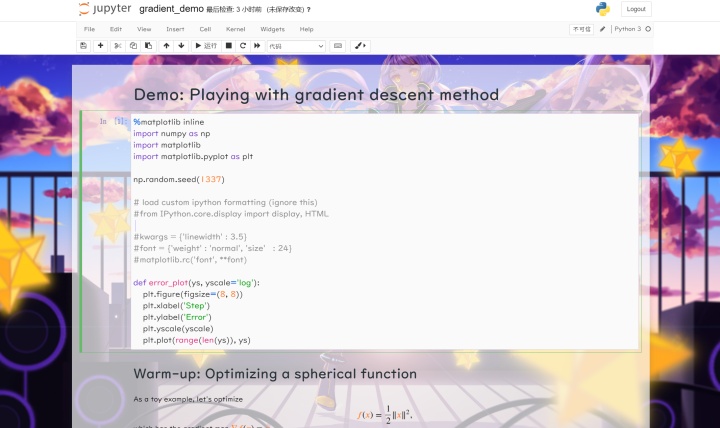The height and width of the screenshot is (428, 720).
Task: Click the 'import numpy as np' line
Action: (x=172, y=134)
